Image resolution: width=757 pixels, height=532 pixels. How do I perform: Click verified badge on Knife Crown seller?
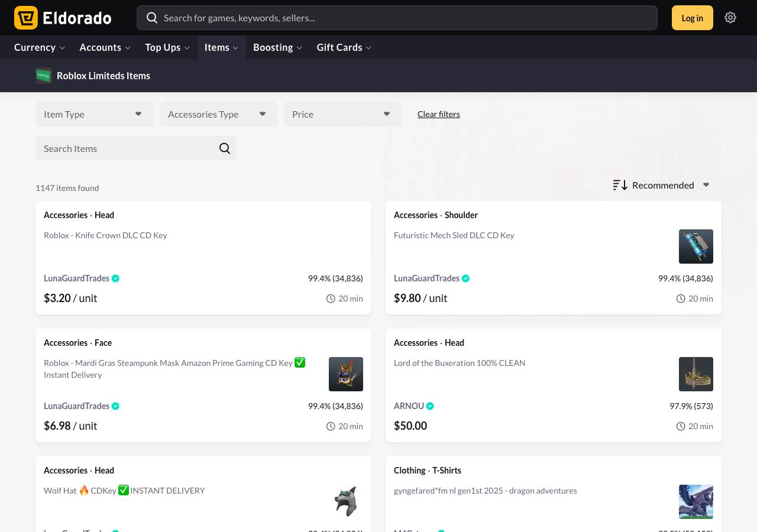pyautogui.click(x=116, y=278)
